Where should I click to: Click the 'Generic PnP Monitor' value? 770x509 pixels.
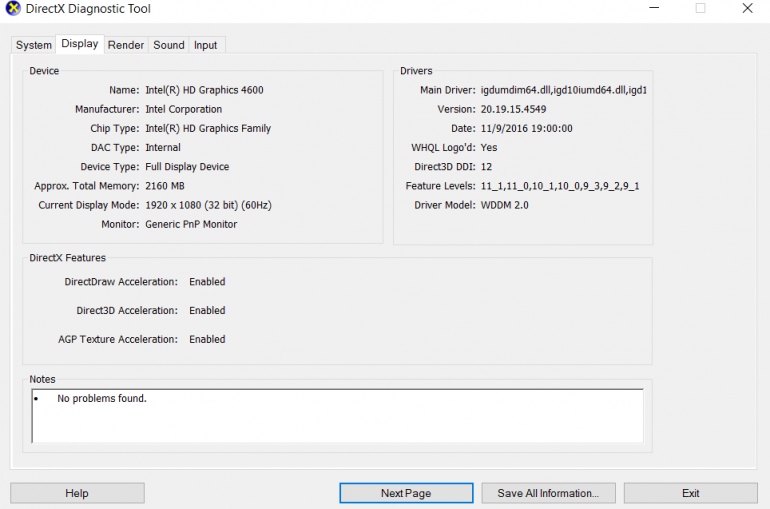click(x=191, y=224)
